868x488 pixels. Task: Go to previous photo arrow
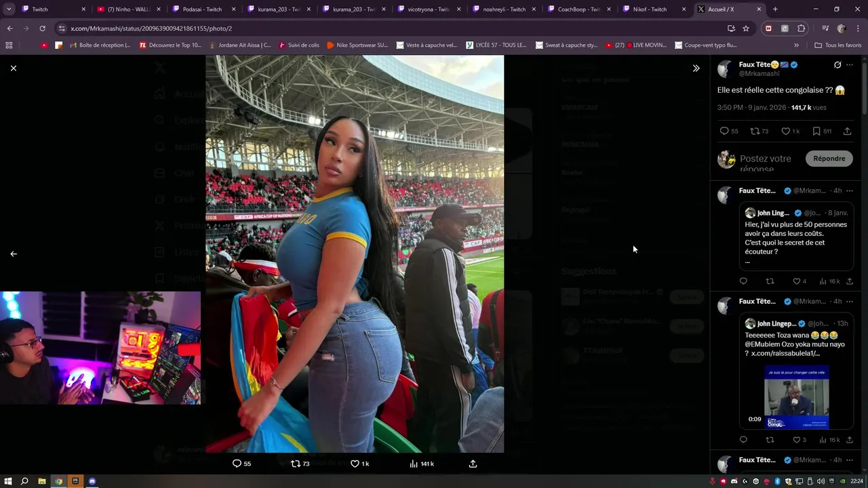click(x=13, y=253)
